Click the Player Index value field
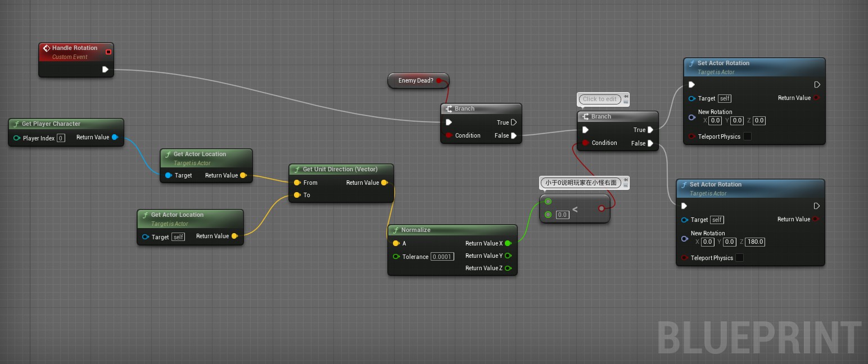This screenshot has width=868, height=364. click(61, 138)
